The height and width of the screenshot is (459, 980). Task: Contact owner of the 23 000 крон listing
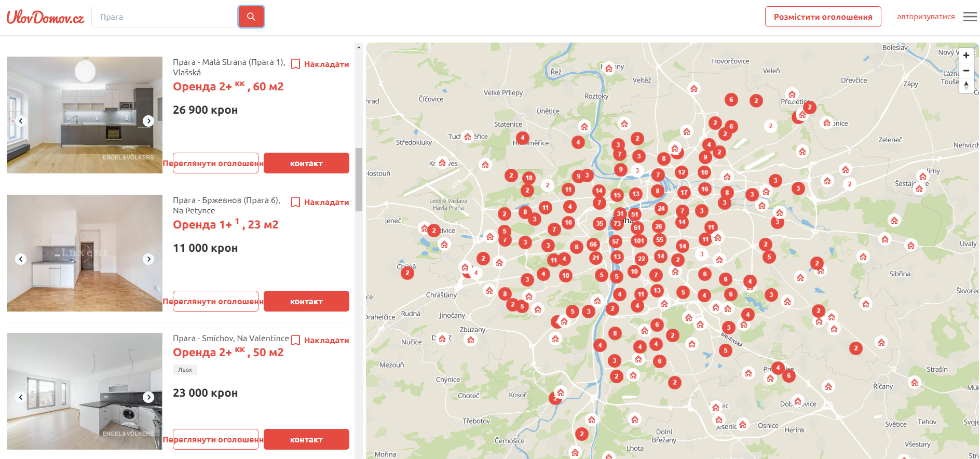tap(306, 439)
